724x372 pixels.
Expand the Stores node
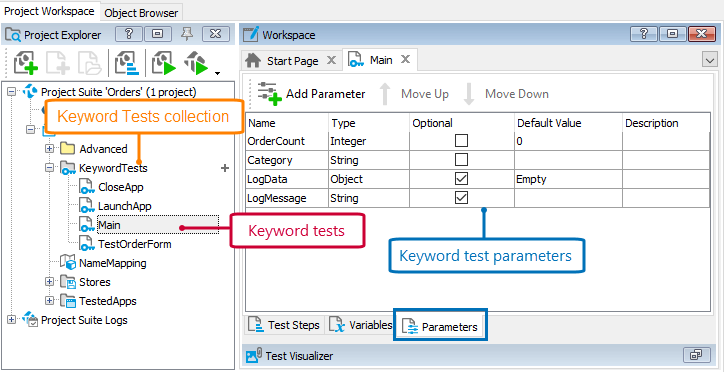pos(49,282)
